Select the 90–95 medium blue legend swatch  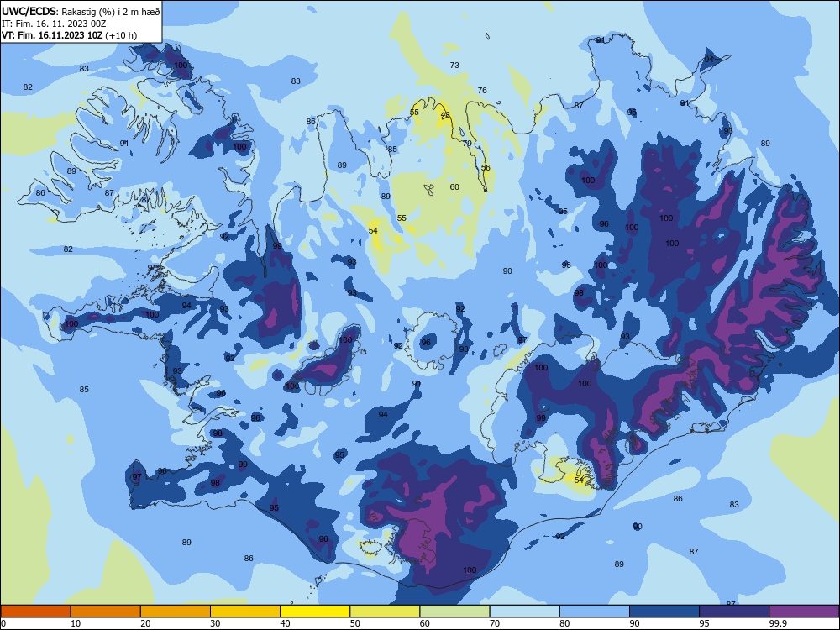[664, 612]
